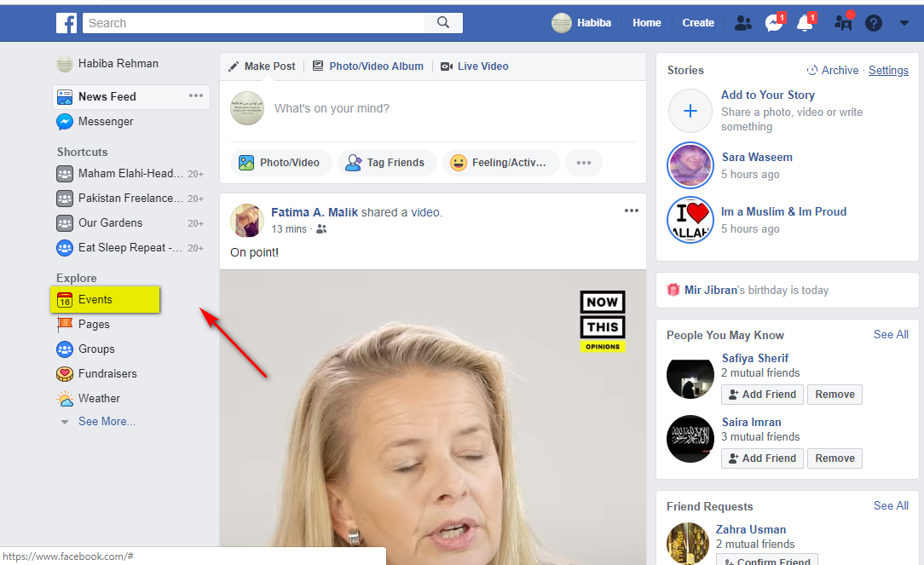Open Stories Settings link
The image size is (924, 565).
click(x=889, y=70)
